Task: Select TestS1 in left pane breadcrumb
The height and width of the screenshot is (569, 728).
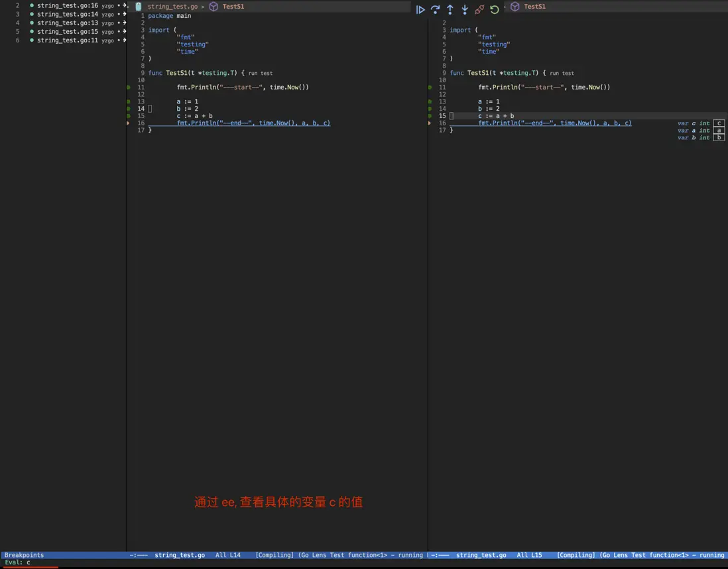Action: [x=233, y=7]
